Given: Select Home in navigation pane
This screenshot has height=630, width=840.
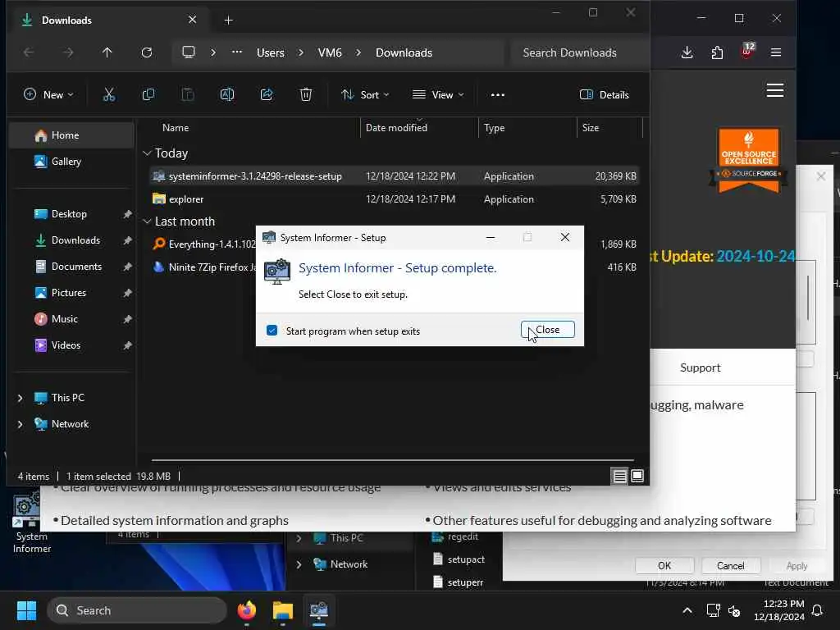Looking at the screenshot, I should click(x=71, y=135).
